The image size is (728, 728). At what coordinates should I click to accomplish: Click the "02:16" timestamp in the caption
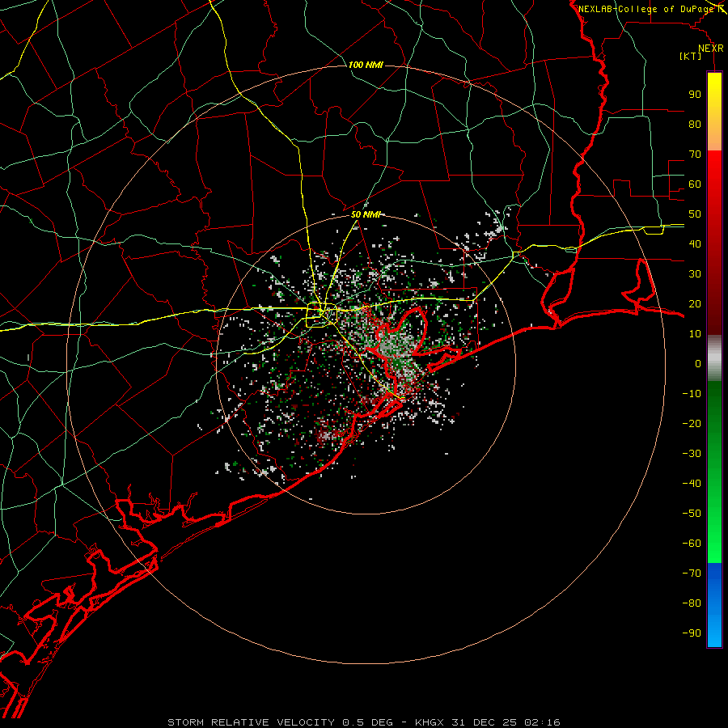coord(542,722)
